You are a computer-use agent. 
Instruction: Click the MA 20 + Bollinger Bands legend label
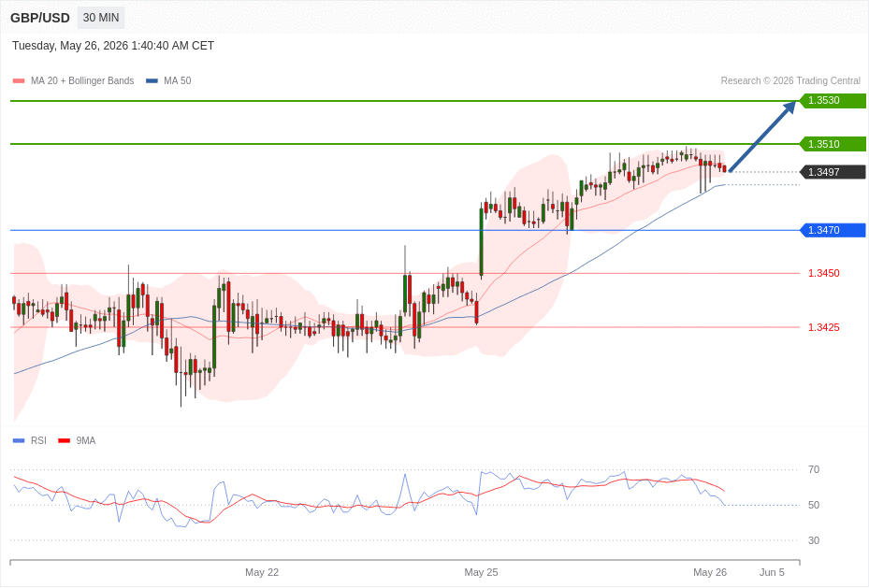pyautogui.click(x=82, y=80)
